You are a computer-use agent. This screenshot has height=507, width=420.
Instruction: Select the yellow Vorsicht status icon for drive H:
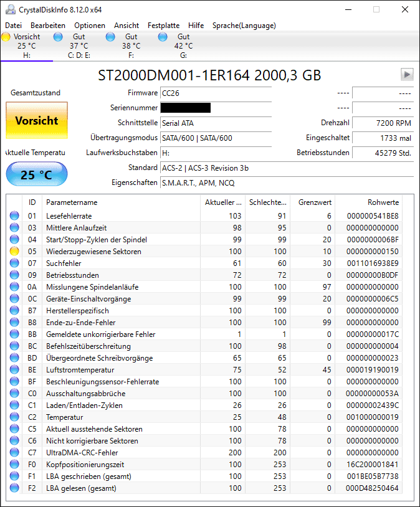coord(6,37)
